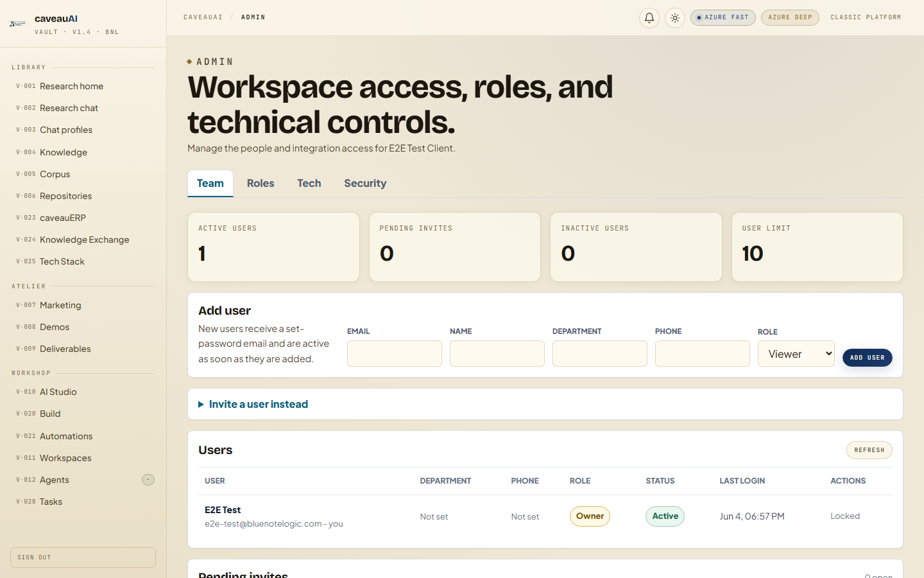
Task: Refresh the Users list
Action: (869, 450)
